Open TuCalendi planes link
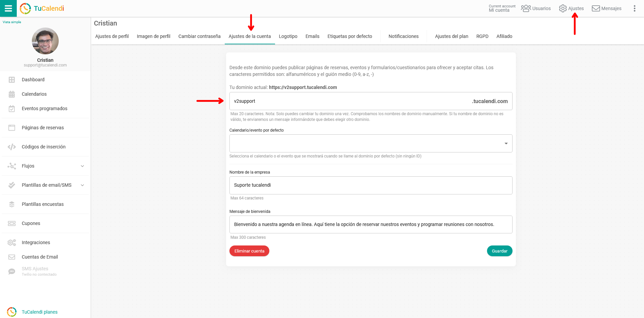Screen dimensions: 644x318 click(40, 312)
